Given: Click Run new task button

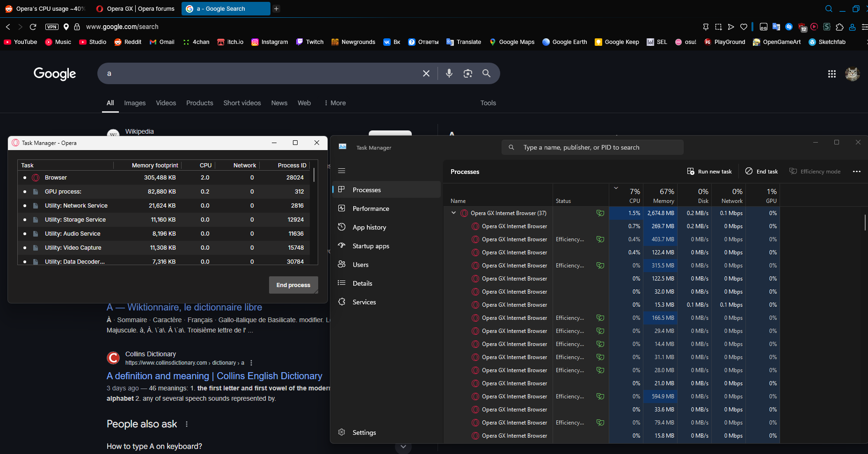Looking at the screenshot, I should point(709,171).
